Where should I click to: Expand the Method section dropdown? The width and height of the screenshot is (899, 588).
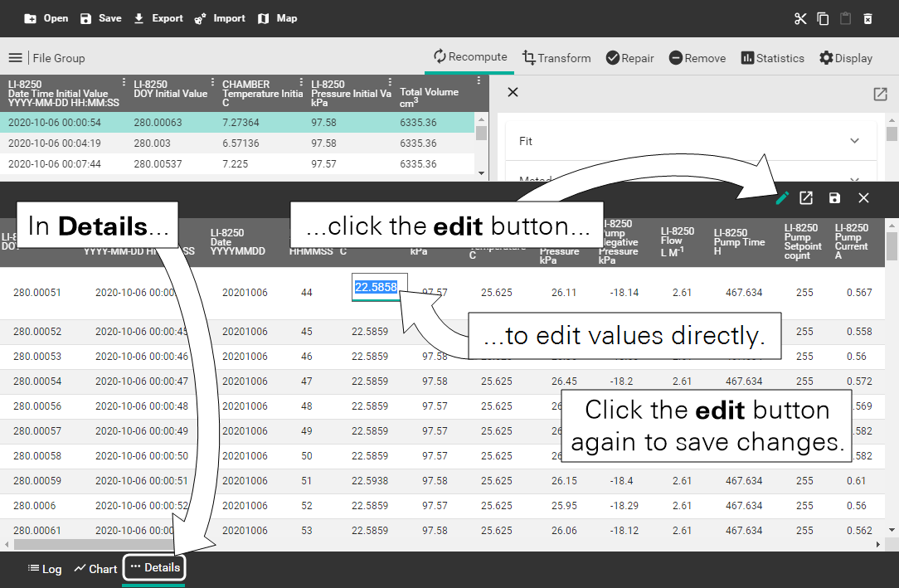(854, 180)
